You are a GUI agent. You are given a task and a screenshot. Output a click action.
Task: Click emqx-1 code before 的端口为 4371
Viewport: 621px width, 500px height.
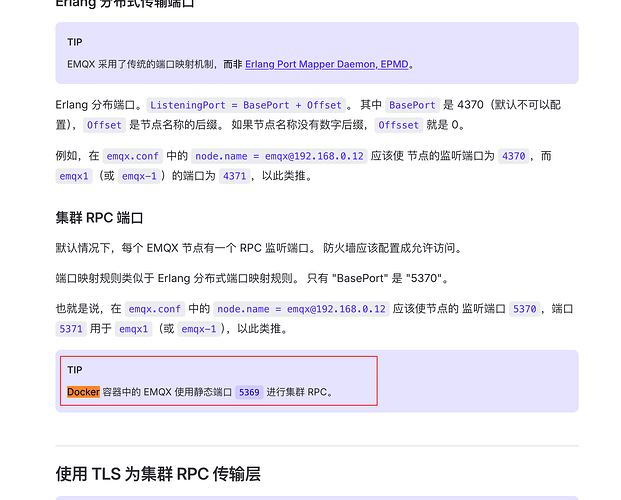(139, 176)
